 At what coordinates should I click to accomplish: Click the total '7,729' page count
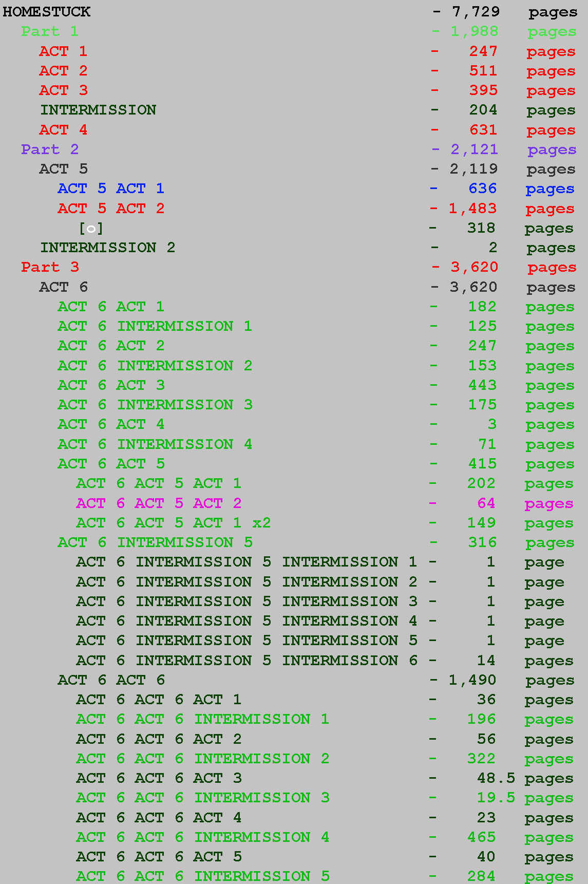[x=476, y=12]
